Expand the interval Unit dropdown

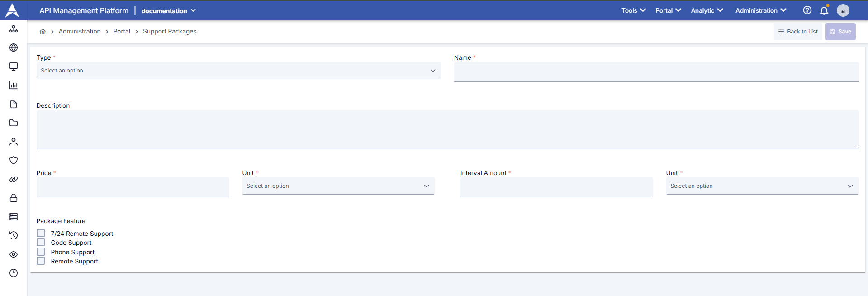pos(762,186)
